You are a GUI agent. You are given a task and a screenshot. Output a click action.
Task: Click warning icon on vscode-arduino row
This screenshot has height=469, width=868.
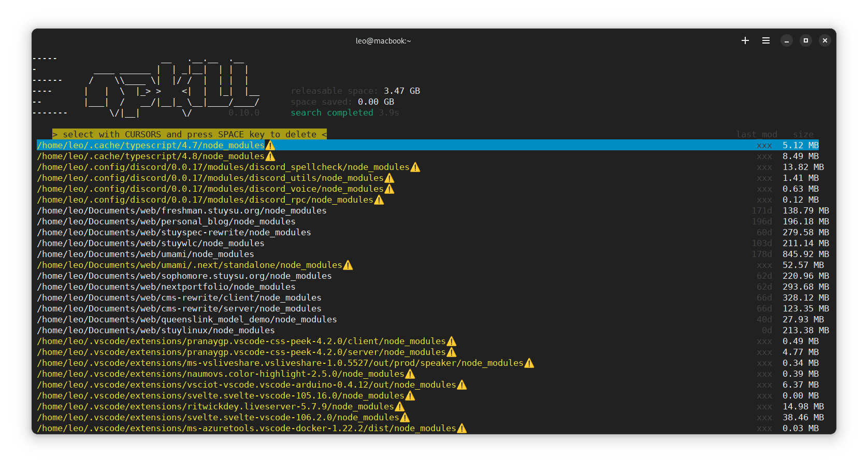click(x=462, y=385)
